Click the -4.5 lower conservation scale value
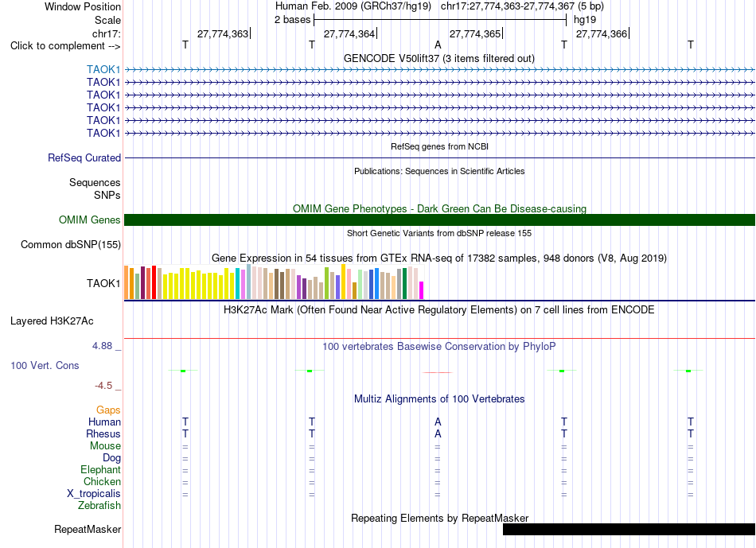The image size is (756, 548). click(x=103, y=386)
